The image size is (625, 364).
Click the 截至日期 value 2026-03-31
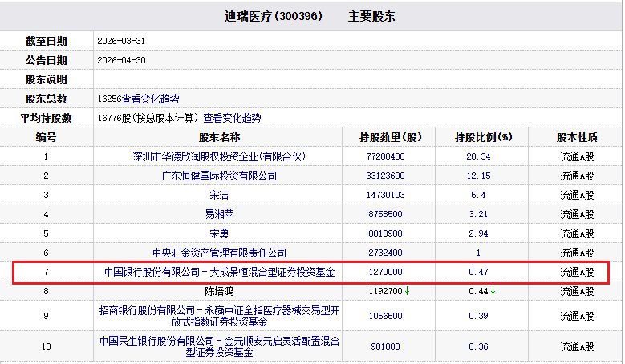coord(121,41)
